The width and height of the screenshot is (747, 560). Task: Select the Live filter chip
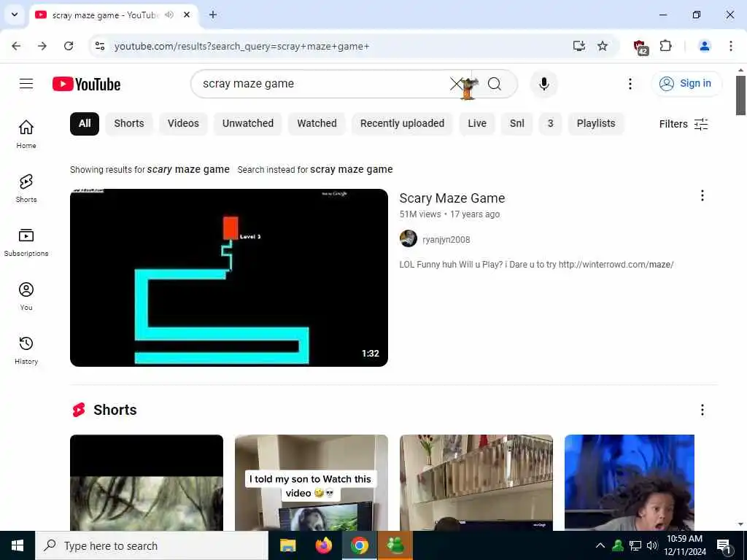477,123
